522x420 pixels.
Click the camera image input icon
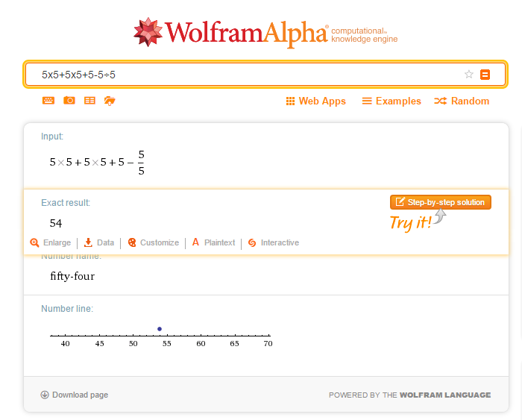[69, 100]
